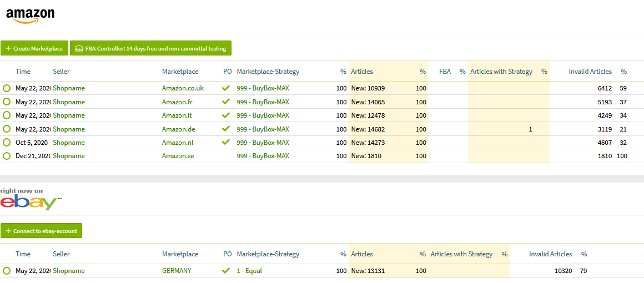Open the Amazon.fr marketplace link
The width and height of the screenshot is (644, 283).
click(178, 102)
